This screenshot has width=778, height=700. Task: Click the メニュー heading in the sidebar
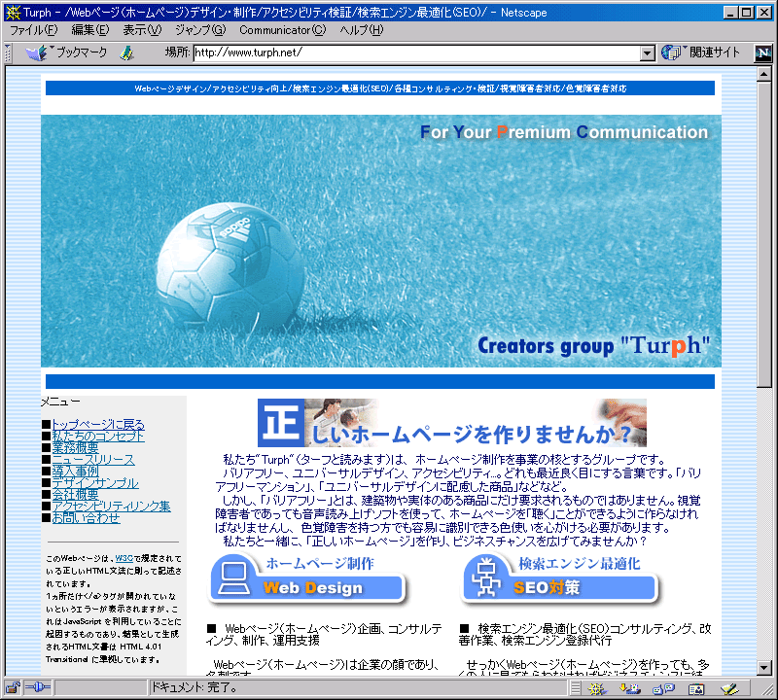60,402
